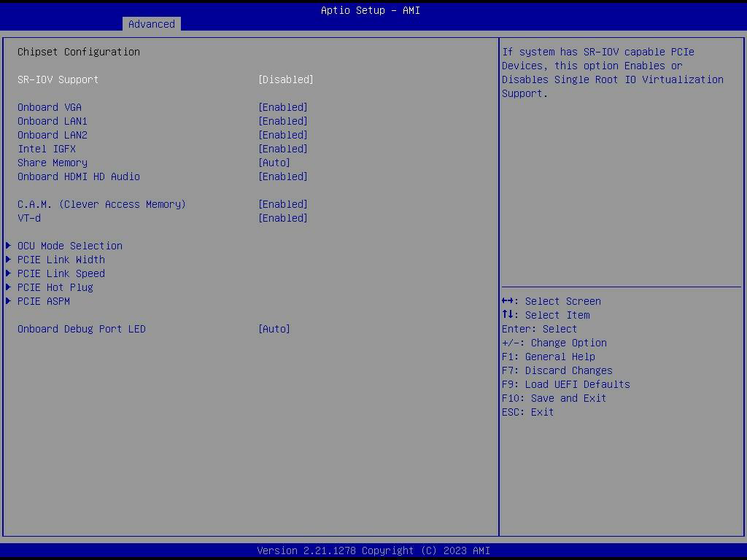Viewport: 747px width, 560px height.
Task: Toggle Onboard VGA Enabled setting
Action: [282, 107]
